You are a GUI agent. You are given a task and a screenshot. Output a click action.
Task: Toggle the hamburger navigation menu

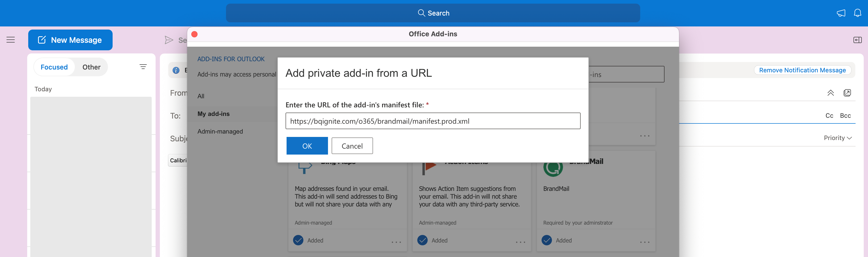(11, 40)
